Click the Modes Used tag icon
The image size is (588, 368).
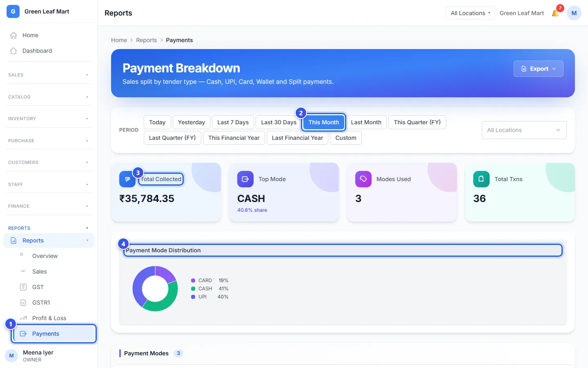(x=363, y=179)
